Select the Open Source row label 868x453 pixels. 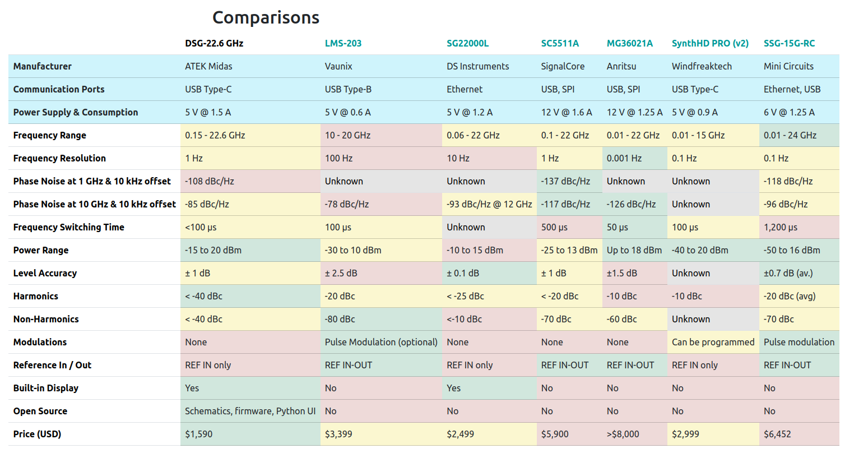click(x=40, y=411)
